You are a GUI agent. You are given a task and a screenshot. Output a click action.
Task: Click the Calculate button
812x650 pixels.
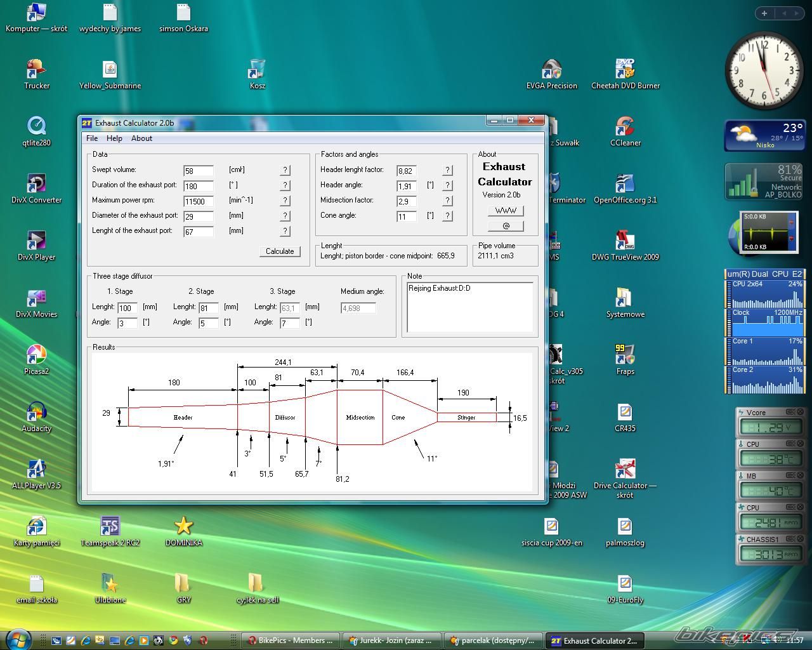[x=280, y=251]
